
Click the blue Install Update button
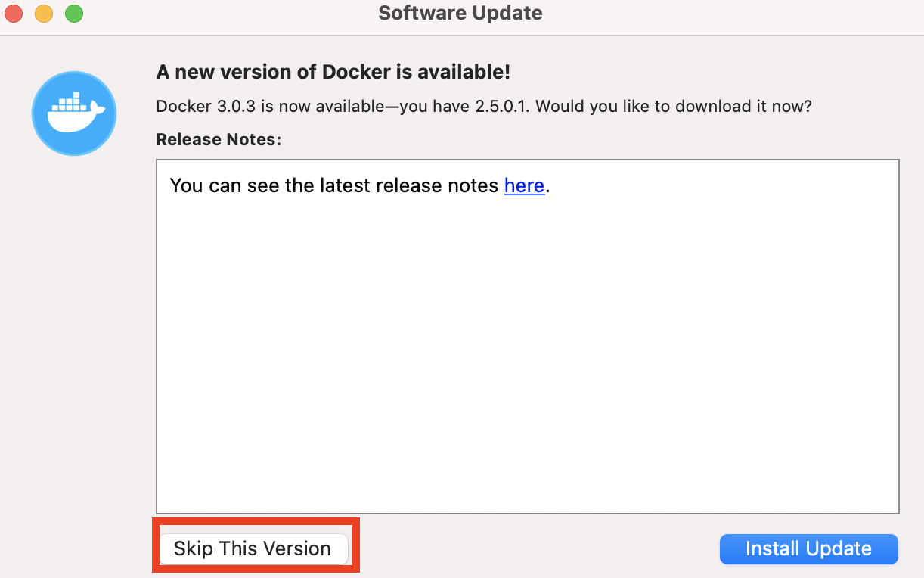[x=808, y=549]
